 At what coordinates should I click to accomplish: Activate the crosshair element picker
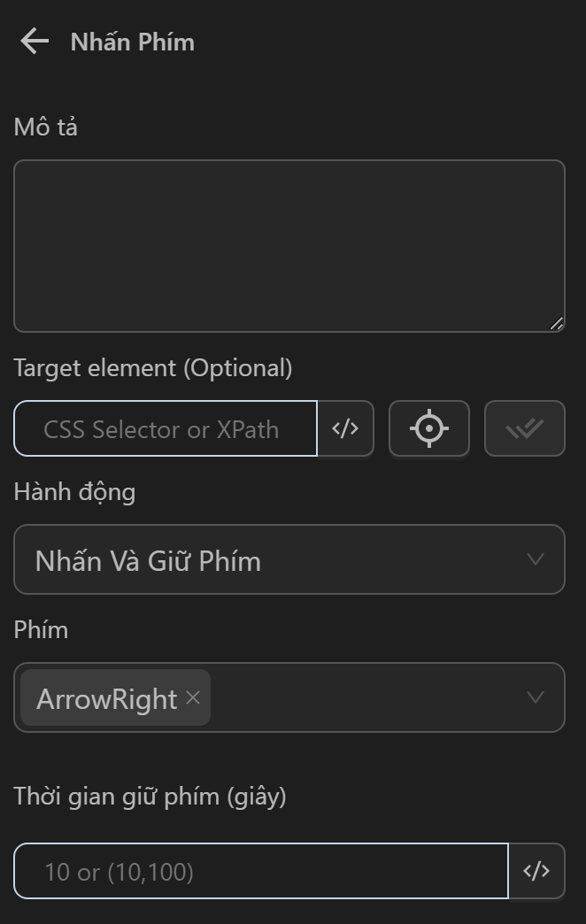point(429,429)
